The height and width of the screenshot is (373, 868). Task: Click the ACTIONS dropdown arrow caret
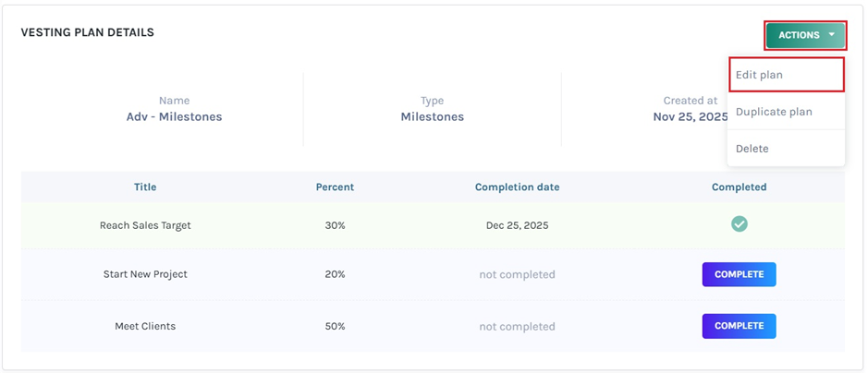click(832, 36)
